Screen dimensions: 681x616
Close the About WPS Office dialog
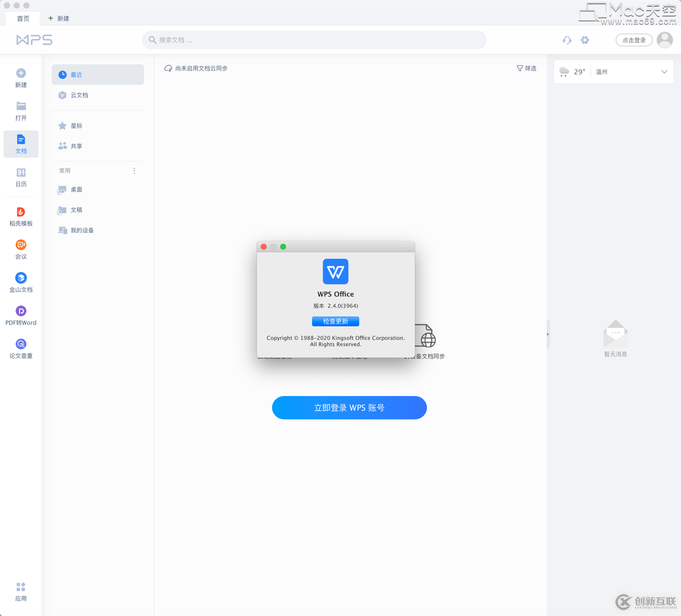pos(264,247)
